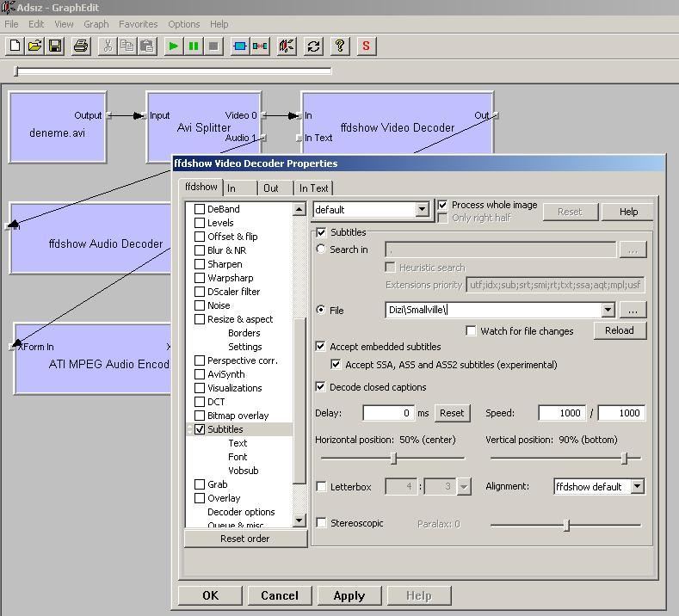Click the Insert filter toolbar icon
Image resolution: width=679 pixels, height=616 pixels.
click(x=240, y=46)
